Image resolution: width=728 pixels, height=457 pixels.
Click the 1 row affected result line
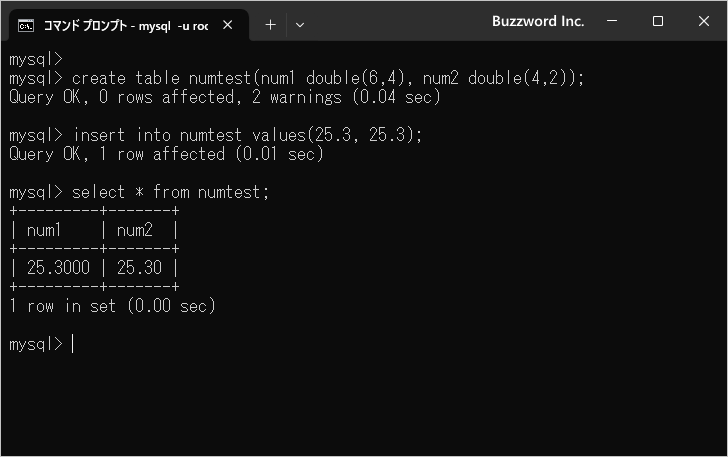click(166, 154)
